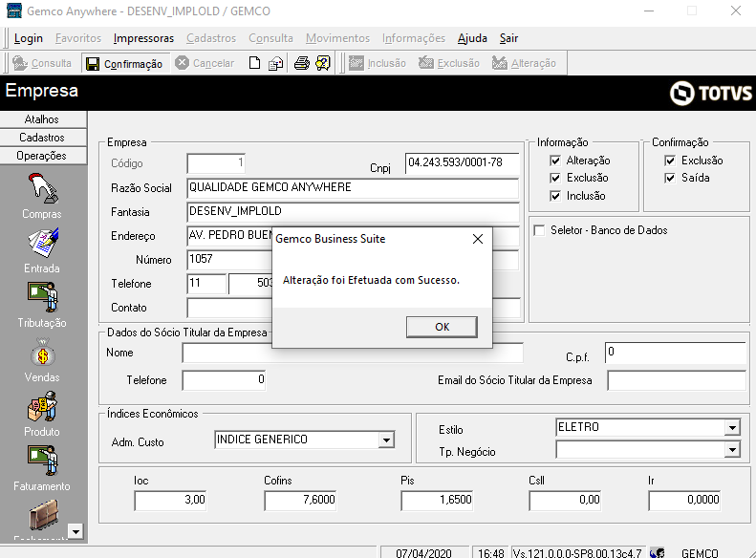The image size is (756, 558).
Task: Click the Ioc value field
Action: (171, 500)
